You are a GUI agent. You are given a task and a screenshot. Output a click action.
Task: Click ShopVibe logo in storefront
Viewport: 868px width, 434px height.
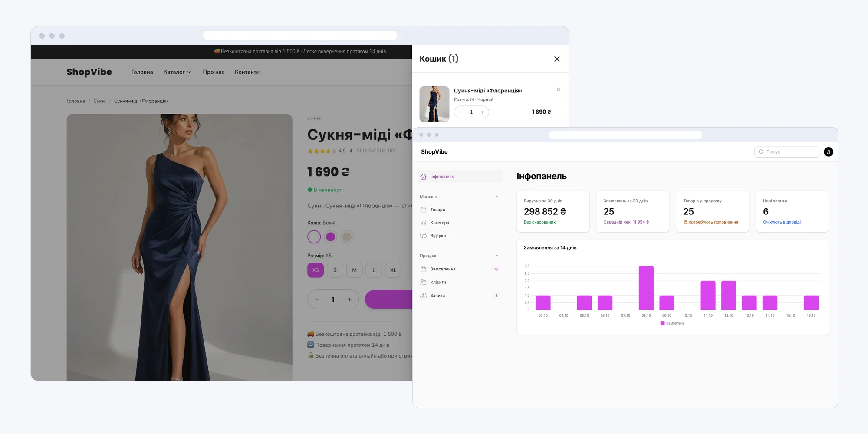(89, 72)
